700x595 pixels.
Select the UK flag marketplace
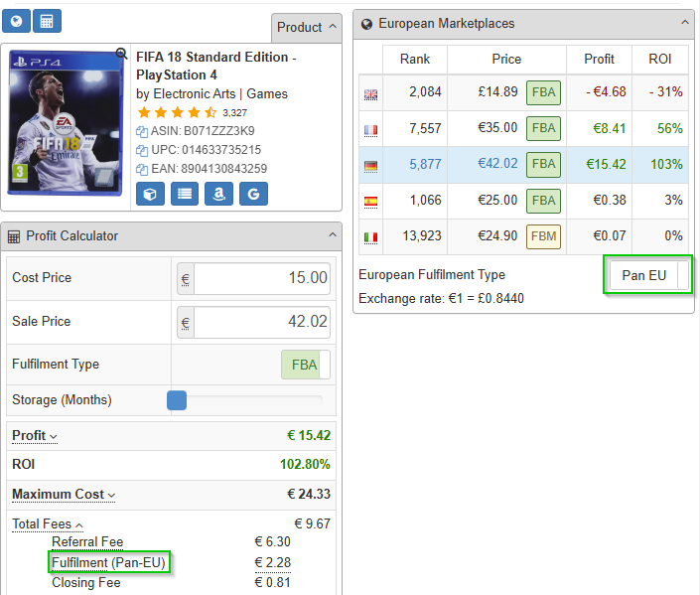tap(370, 94)
